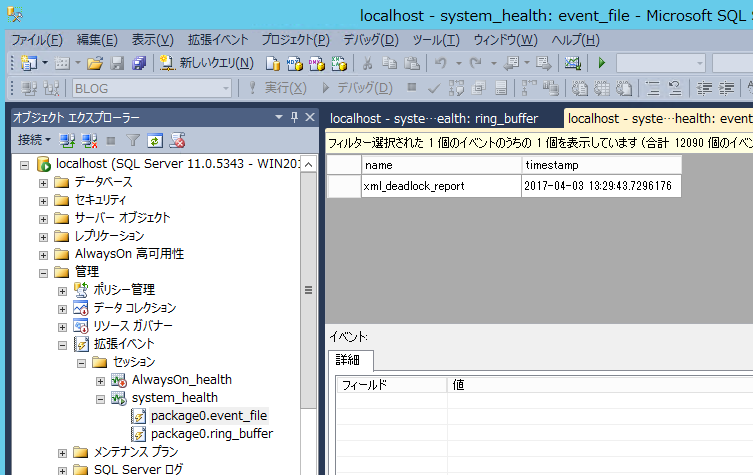The width and height of the screenshot is (753, 475).
Task: Collapse the 管理 folder node
Action: 43,273
